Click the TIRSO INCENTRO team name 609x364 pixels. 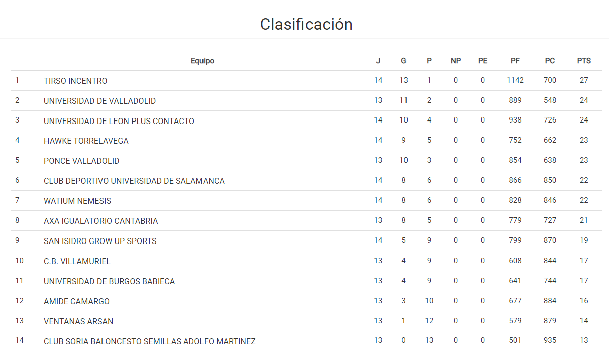75,81
